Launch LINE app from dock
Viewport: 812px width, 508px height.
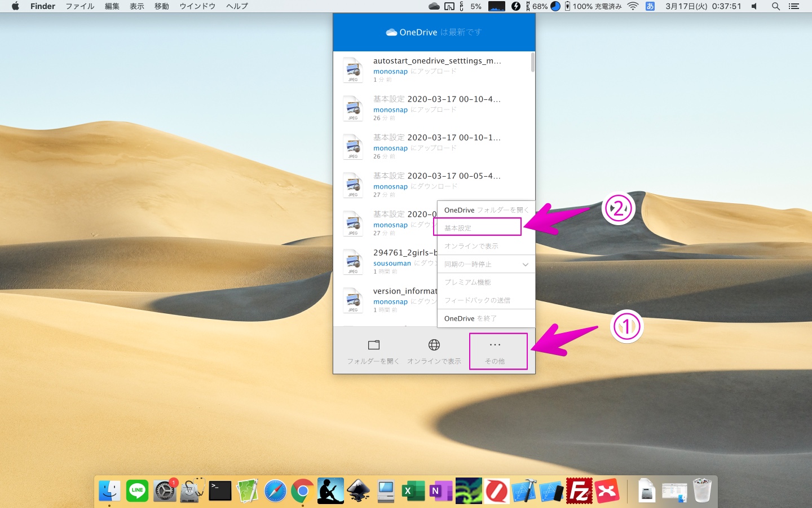coord(137,491)
